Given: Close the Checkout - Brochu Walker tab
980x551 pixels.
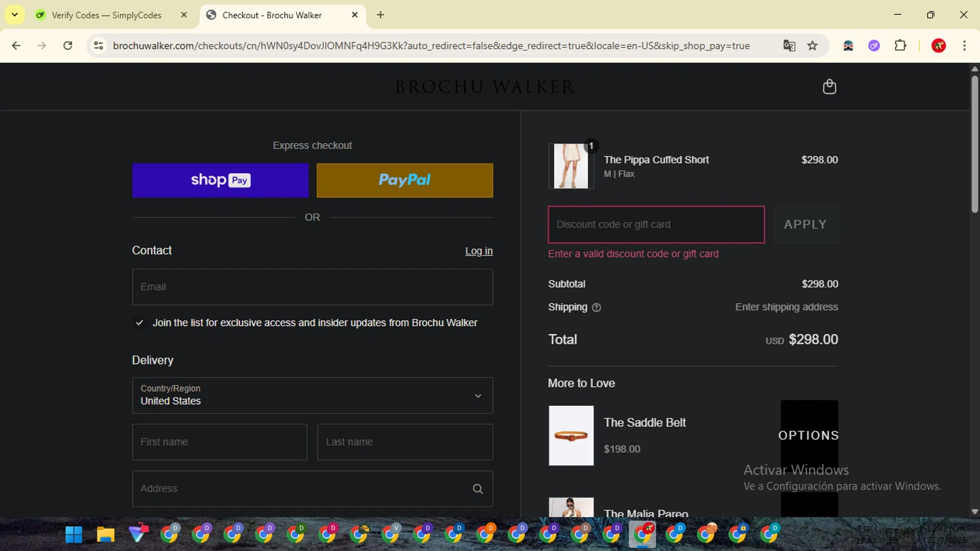Looking at the screenshot, I should 355,14.
